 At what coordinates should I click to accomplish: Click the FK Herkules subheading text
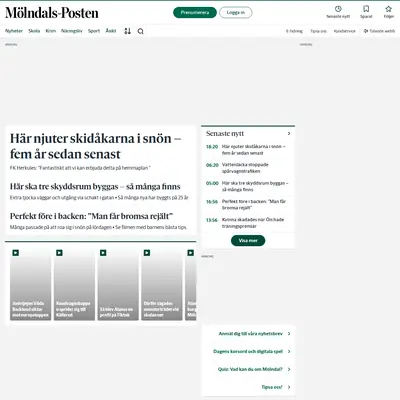[x=80, y=168]
